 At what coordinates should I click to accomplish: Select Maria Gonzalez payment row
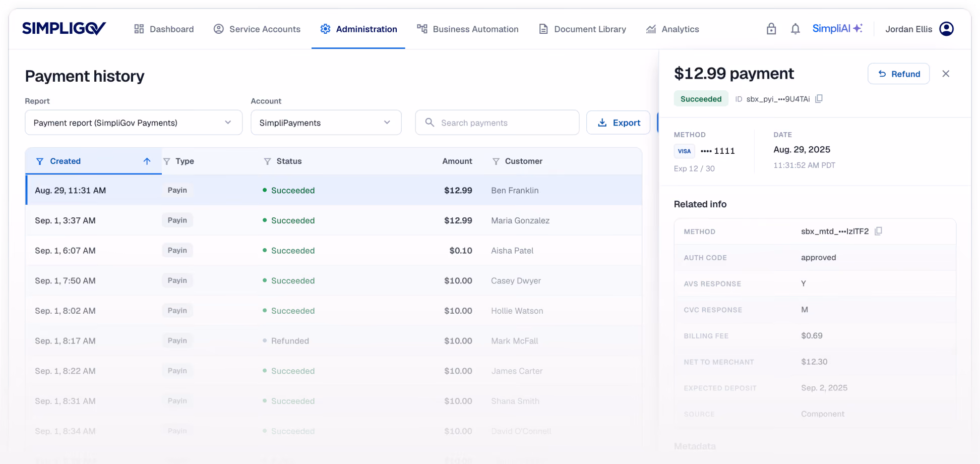tap(334, 220)
